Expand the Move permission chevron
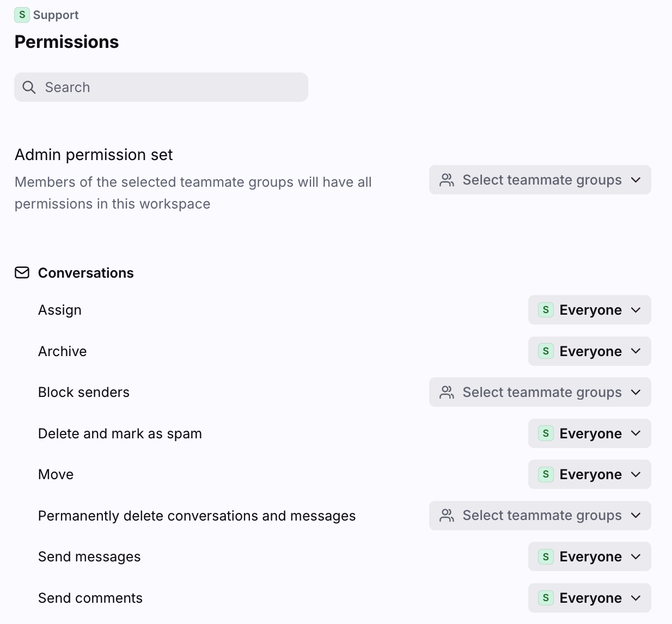The width and height of the screenshot is (672, 624). pyautogui.click(x=636, y=475)
